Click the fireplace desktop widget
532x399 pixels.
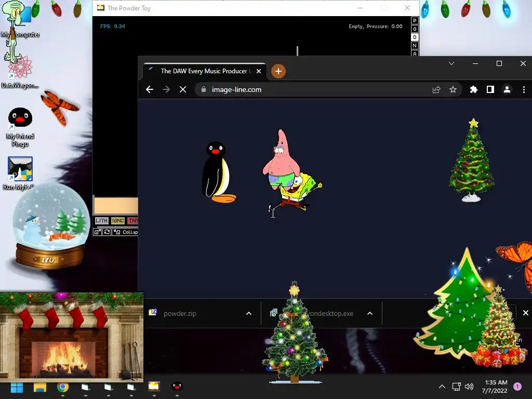(71, 337)
